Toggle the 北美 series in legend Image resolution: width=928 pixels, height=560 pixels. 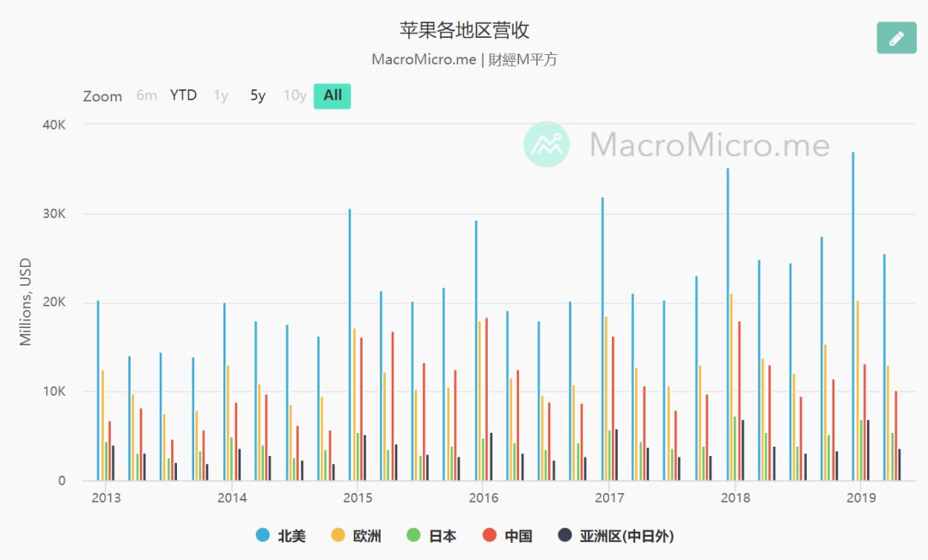click(281, 536)
